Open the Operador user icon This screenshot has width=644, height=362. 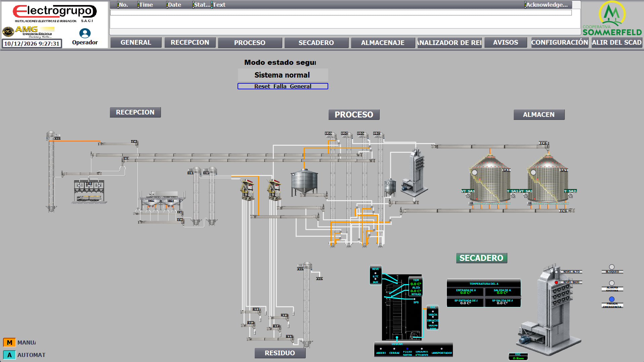(85, 33)
